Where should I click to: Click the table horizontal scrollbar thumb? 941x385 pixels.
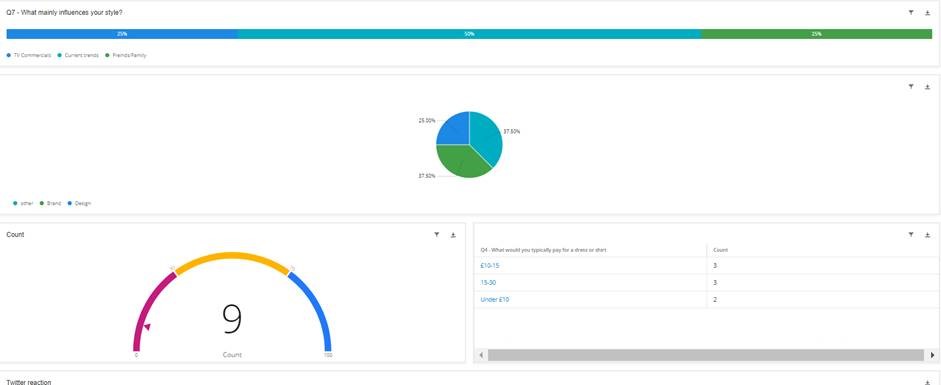tap(706, 355)
